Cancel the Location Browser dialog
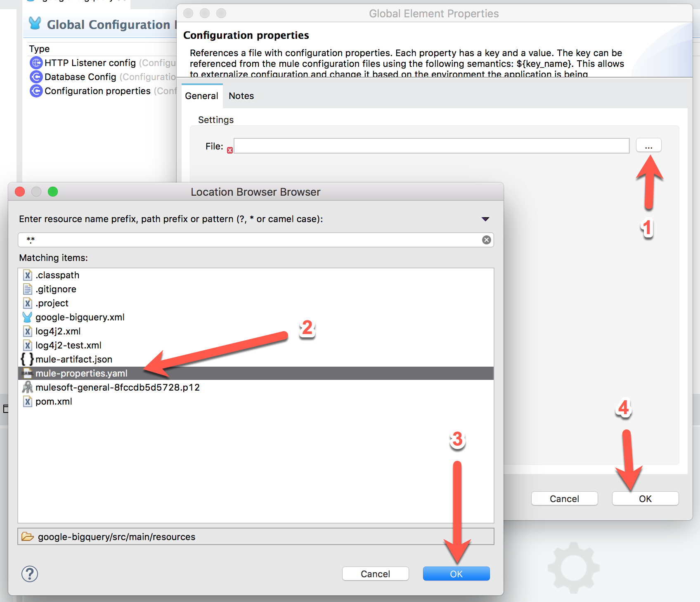The width and height of the screenshot is (700, 602). [376, 574]
